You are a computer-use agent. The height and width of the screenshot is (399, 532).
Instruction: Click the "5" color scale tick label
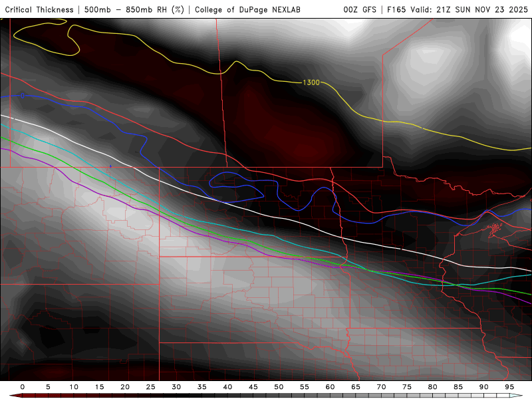(48, 387)
